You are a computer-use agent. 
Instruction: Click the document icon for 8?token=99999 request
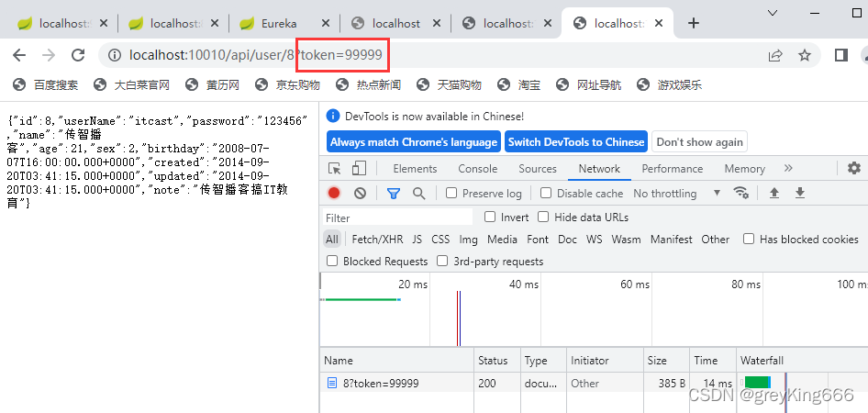(x=332, y=383)
